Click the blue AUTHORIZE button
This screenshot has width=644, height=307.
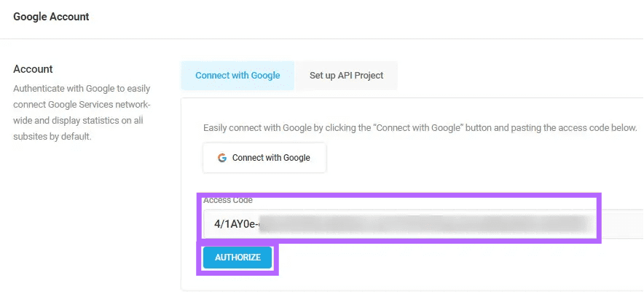pos(237,258)
